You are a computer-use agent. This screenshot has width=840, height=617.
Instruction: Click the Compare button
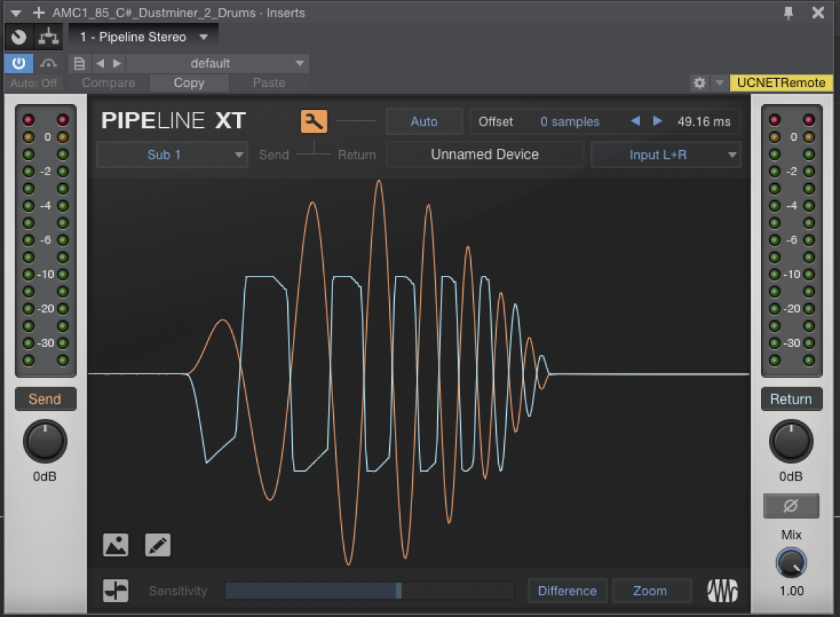click(108, 83)
